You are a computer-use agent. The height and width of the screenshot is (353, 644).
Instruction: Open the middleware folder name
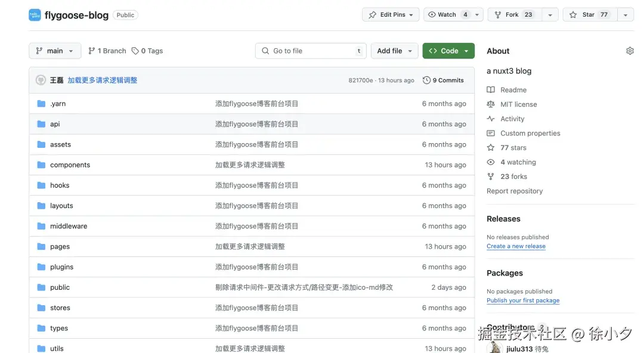tap(69, 226)
